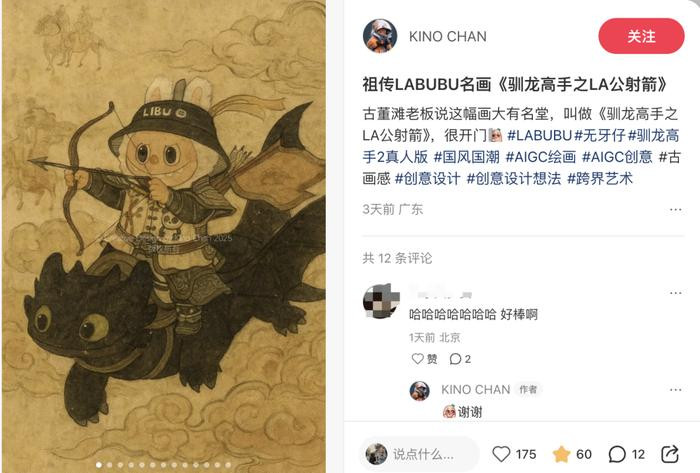Open comments via the speech bubble icon
This screenshot has width=700, height=473.
pos(617,454)
